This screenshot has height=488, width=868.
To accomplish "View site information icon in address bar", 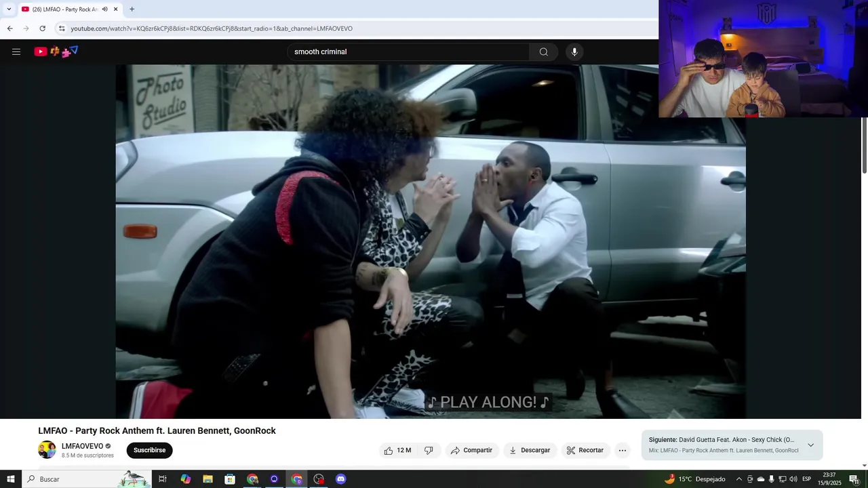I will click(x=62, y=28).
